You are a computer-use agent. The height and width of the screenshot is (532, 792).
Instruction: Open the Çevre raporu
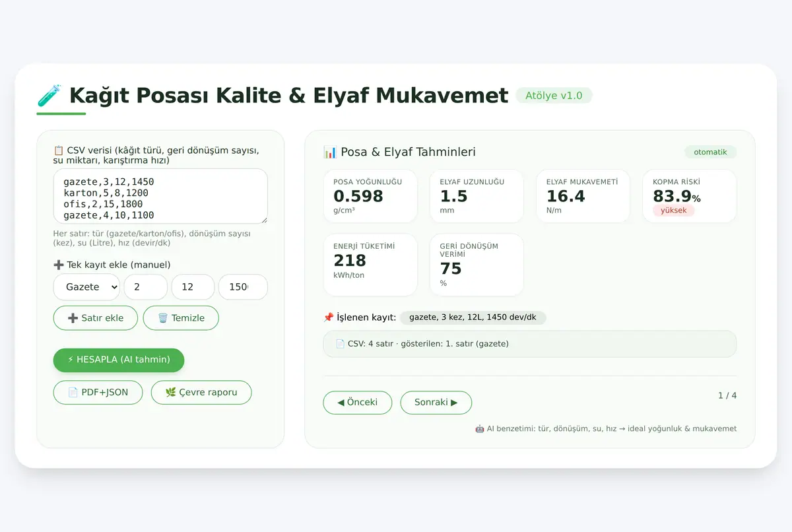point(201,392)
